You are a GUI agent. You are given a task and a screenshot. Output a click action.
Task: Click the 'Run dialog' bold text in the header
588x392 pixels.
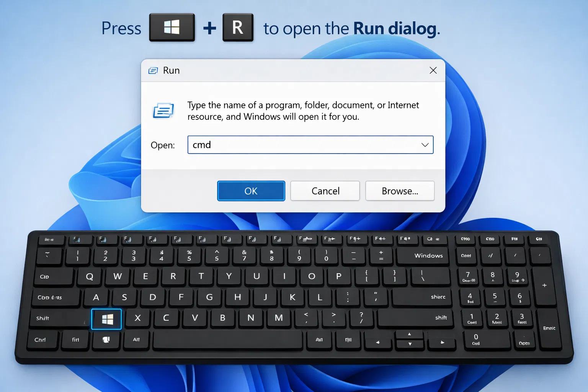pyautogui.click(x=395, y=28)
